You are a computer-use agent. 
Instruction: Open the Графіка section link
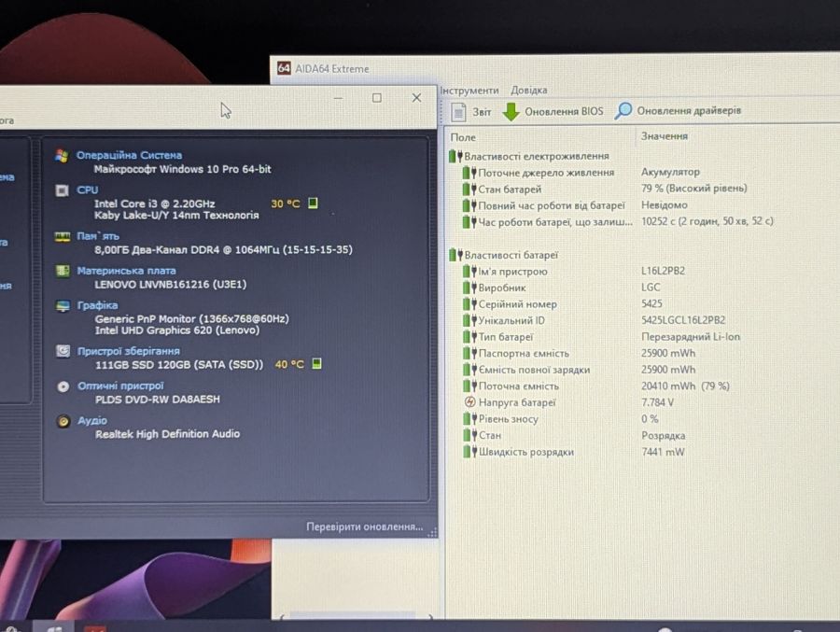coord(97,305)
